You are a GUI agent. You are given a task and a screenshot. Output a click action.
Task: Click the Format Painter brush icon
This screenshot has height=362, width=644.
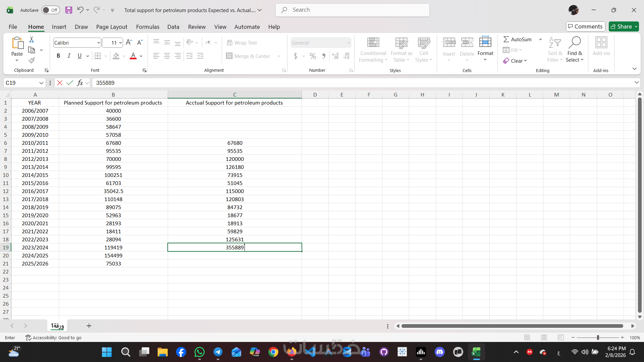point(32,60)
